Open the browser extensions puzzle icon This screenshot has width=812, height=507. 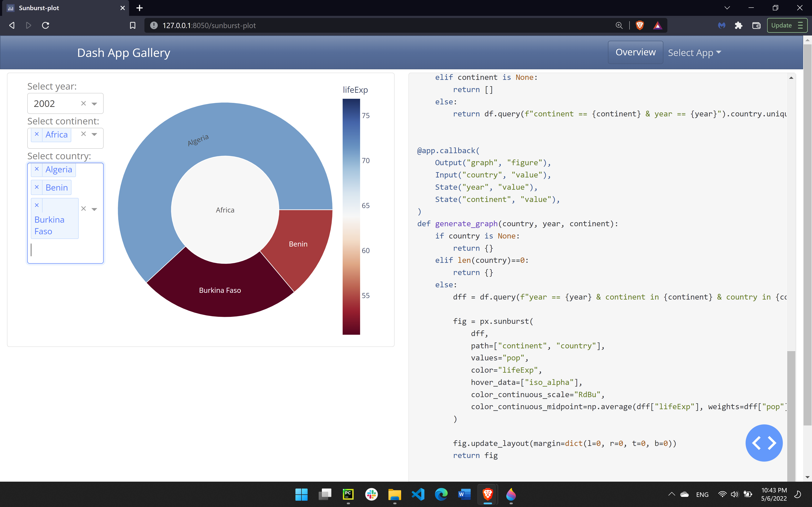coord(738,26)
